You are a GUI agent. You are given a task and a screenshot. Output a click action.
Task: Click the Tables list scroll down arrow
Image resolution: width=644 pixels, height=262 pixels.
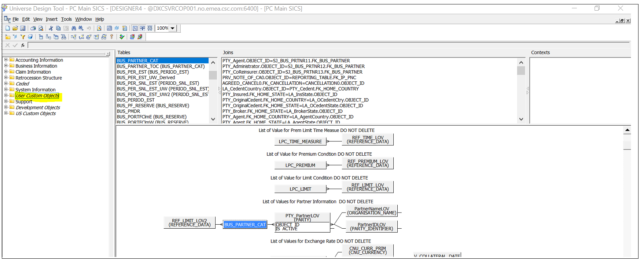(x=213, y=119)
